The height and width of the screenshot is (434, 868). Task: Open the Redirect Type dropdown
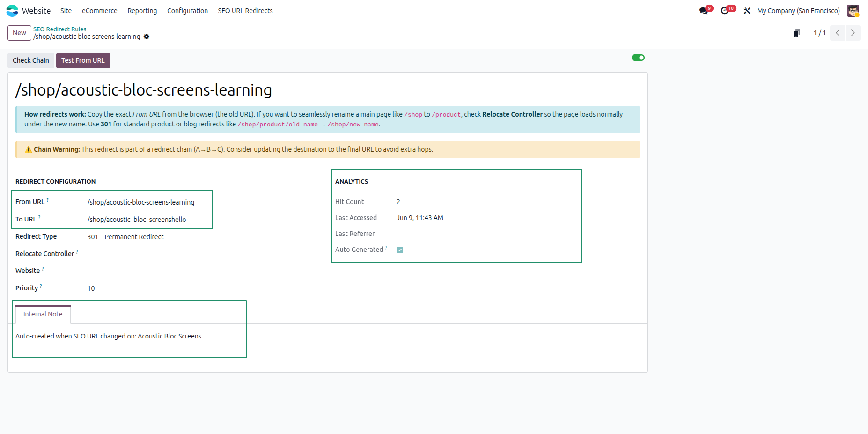[x=203, y=237]
